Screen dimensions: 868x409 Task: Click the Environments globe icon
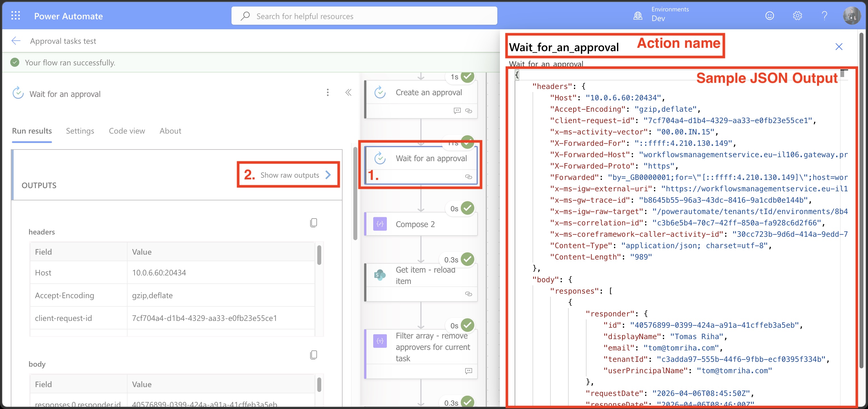click(638, 16)
